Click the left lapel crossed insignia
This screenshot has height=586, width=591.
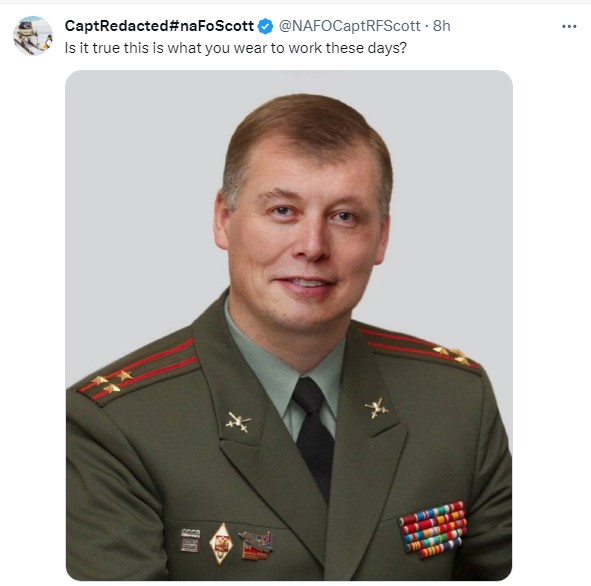click(238, 422)
